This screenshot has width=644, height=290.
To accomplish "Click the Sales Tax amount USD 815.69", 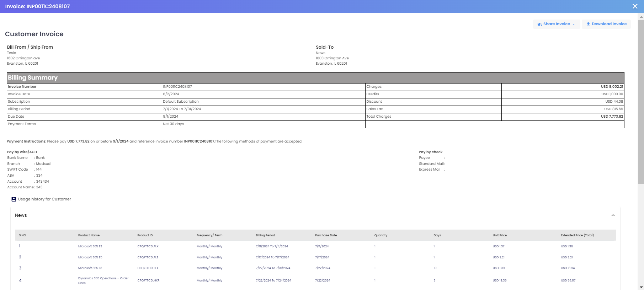I will pos(613,109).
